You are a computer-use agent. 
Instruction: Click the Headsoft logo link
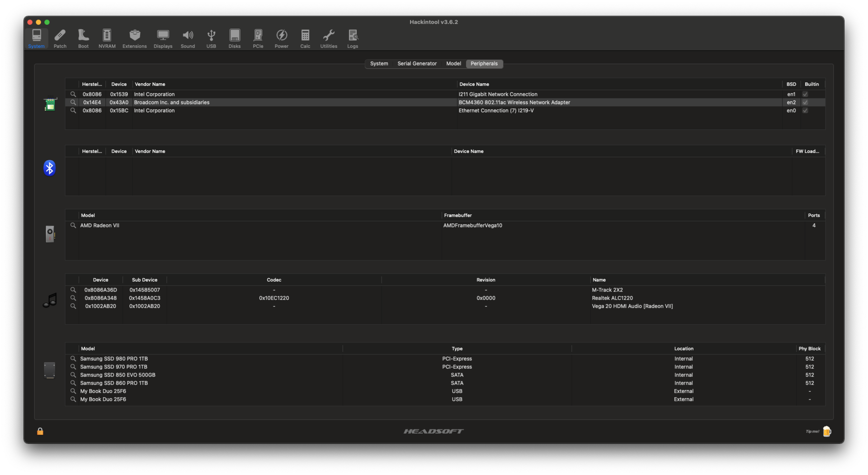pos(434,431)
